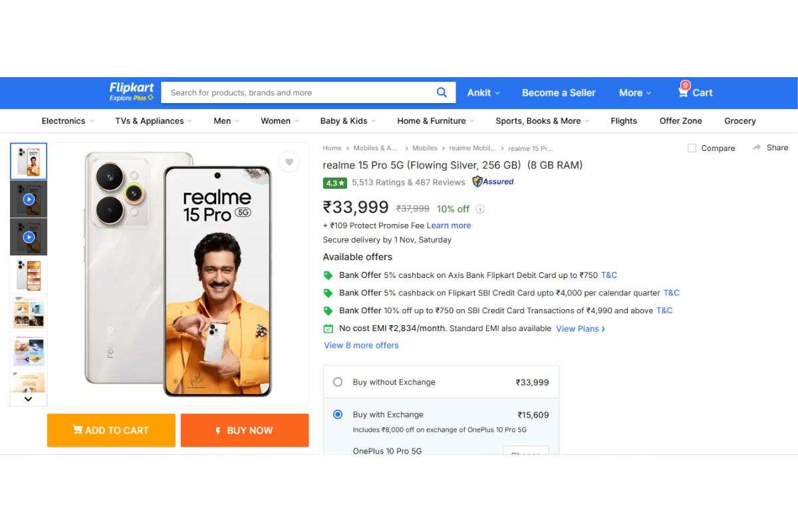Select the first product thumbnail
This screenshot has width=798, height=532.
pyautogui.click(x=28, y=160)
